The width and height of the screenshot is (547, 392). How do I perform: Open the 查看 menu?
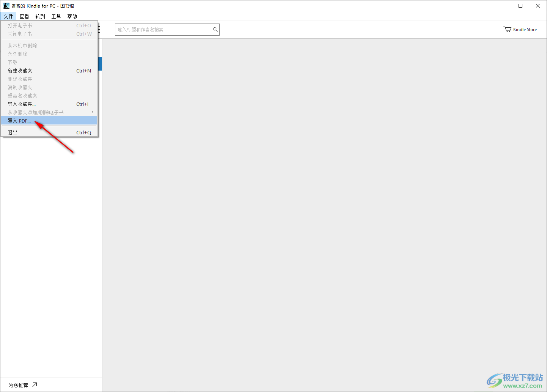(24, 16)
